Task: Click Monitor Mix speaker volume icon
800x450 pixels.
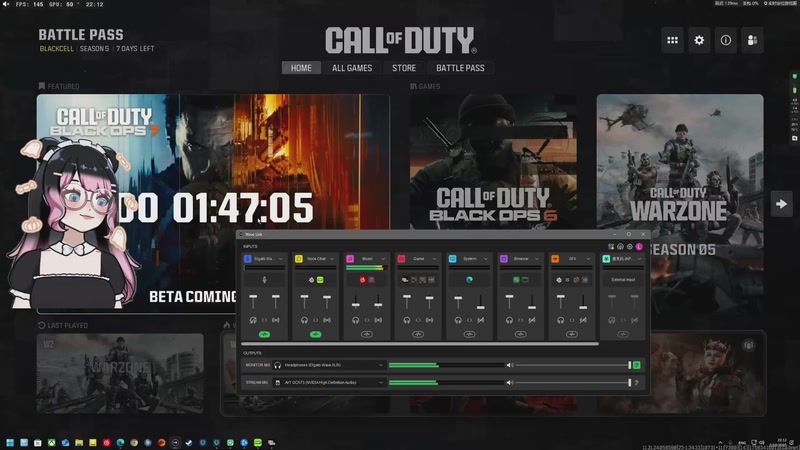Action: pyautogui.click(x=509, y=365)
